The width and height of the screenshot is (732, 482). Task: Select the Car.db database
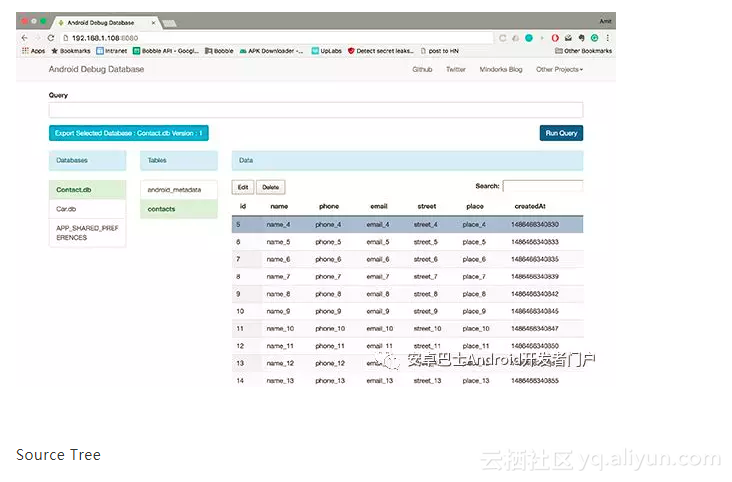87,209
